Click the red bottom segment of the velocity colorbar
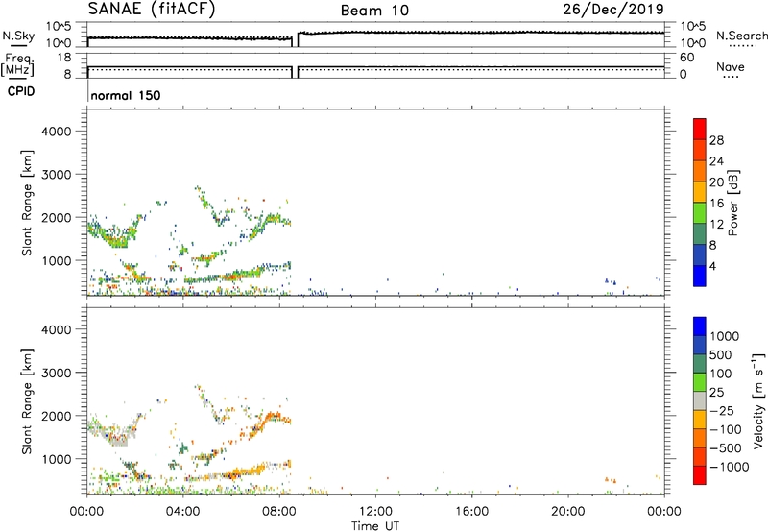The height and width of the screenshot is (532, 768). [700, 475]
